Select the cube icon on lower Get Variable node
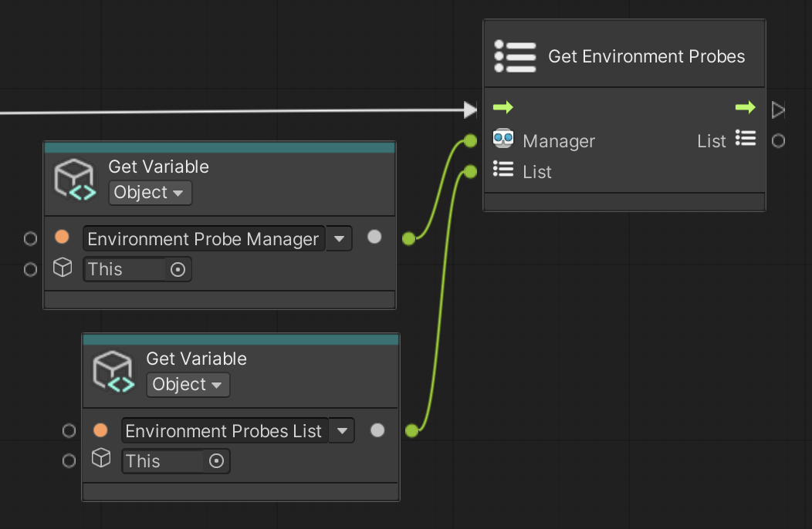Viewport: 812px width, 529px height. (113, 370)
